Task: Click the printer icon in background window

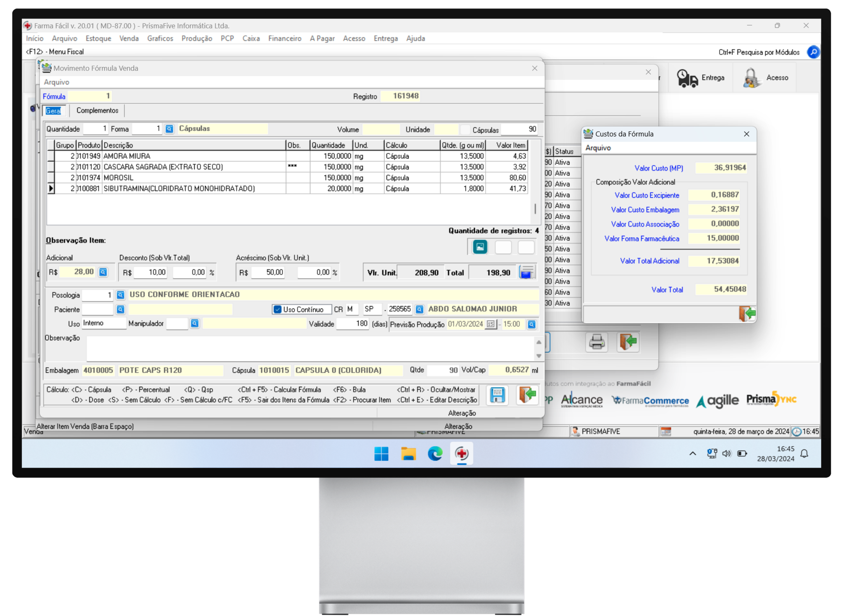Action: pos(596,342)
